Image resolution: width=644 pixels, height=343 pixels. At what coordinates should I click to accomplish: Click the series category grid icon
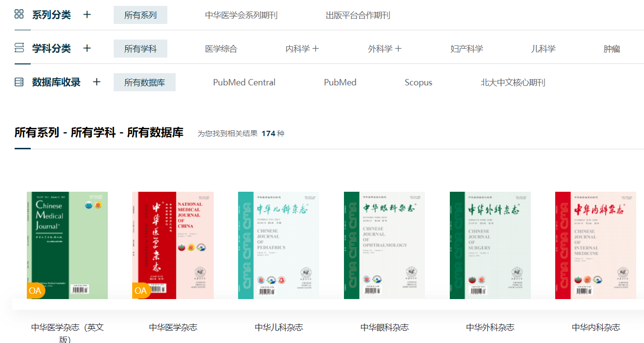click(x=19, y=14)
